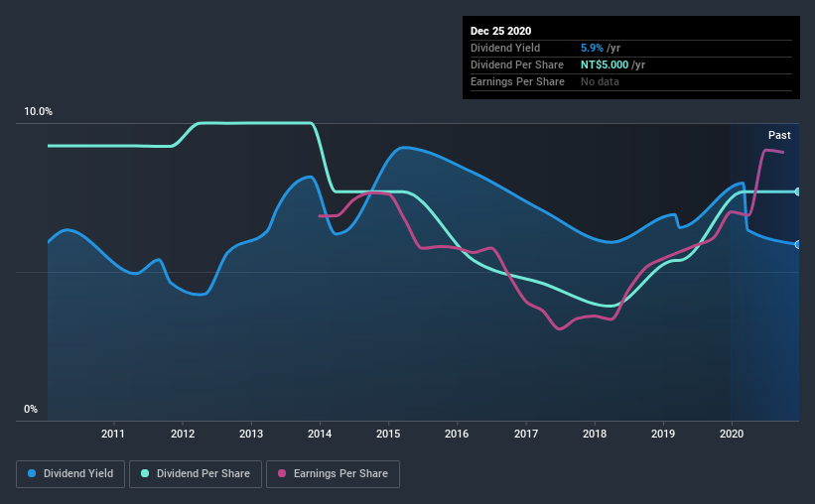
Task: Click the 2015 x-axis label
Action: click(x=388, y=434)
